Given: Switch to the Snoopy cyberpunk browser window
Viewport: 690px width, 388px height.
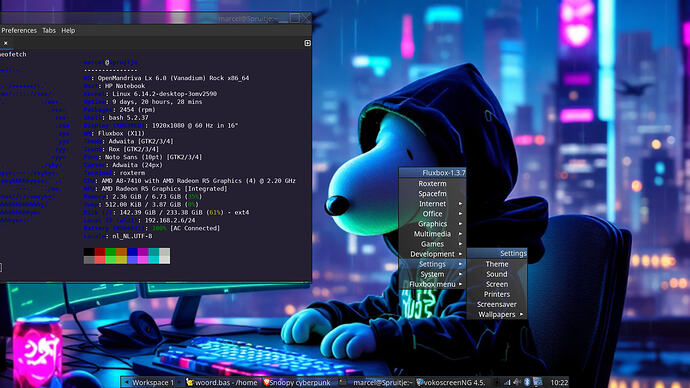Looking at the screenshot, I should (x=300, y=382).
